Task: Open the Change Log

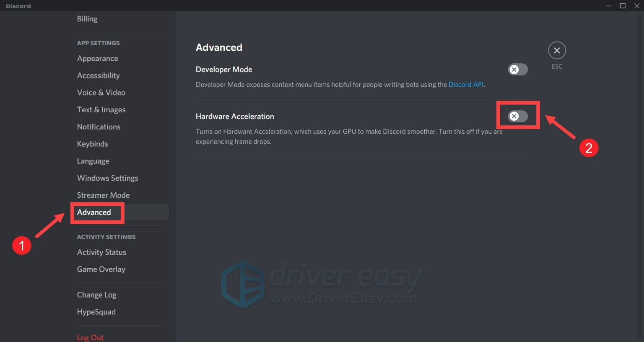Action: tap(96, 295)
